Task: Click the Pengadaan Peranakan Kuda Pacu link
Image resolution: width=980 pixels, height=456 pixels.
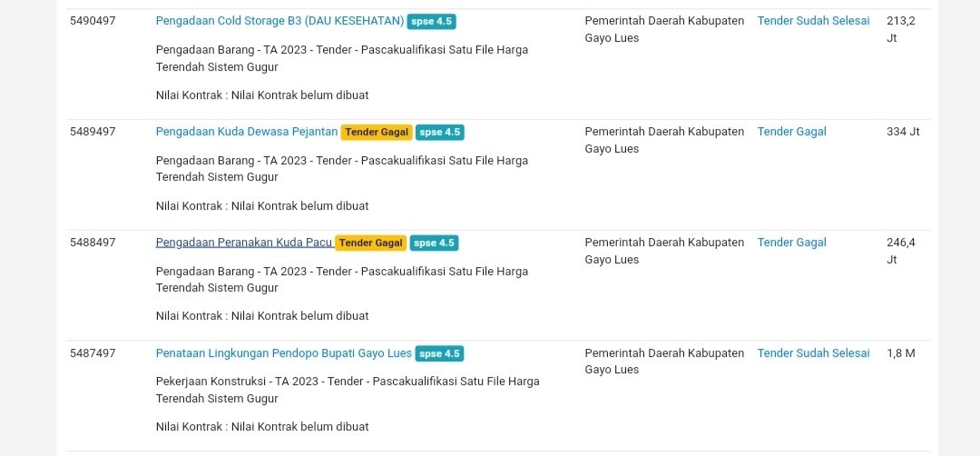Action: pyautogui.click(x=244, y=243)
